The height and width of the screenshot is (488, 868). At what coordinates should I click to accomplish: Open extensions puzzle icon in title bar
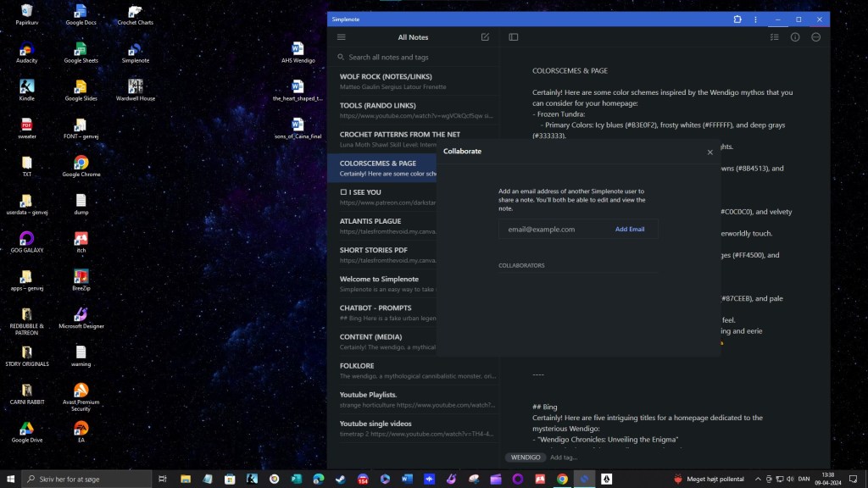(737, 19)
